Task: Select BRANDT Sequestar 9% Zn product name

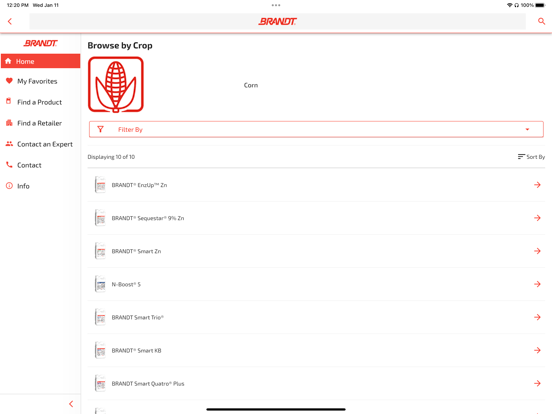Action: tap(148, 218)
